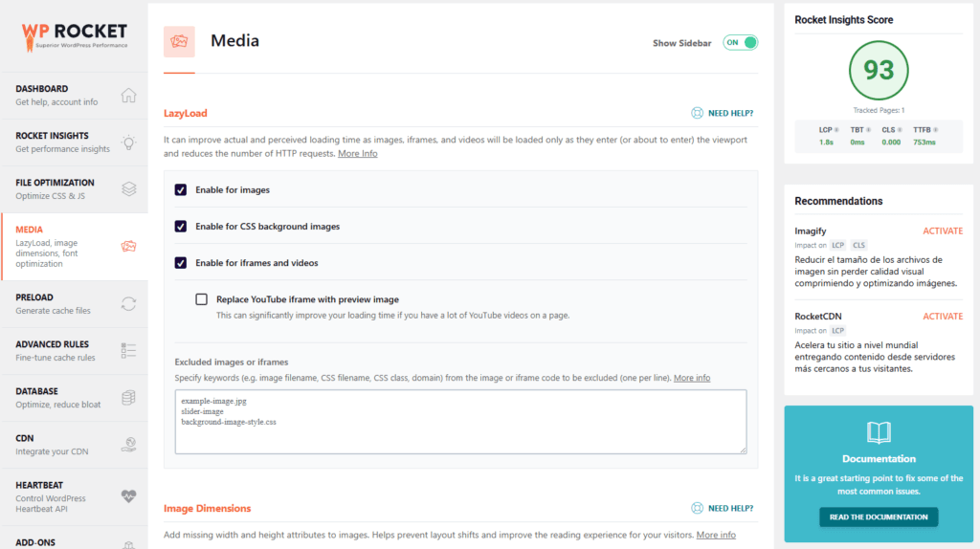Click the Excluded images or iframes textarea
This screenshot has width=980, height=549.
click(x=460, y=422)
